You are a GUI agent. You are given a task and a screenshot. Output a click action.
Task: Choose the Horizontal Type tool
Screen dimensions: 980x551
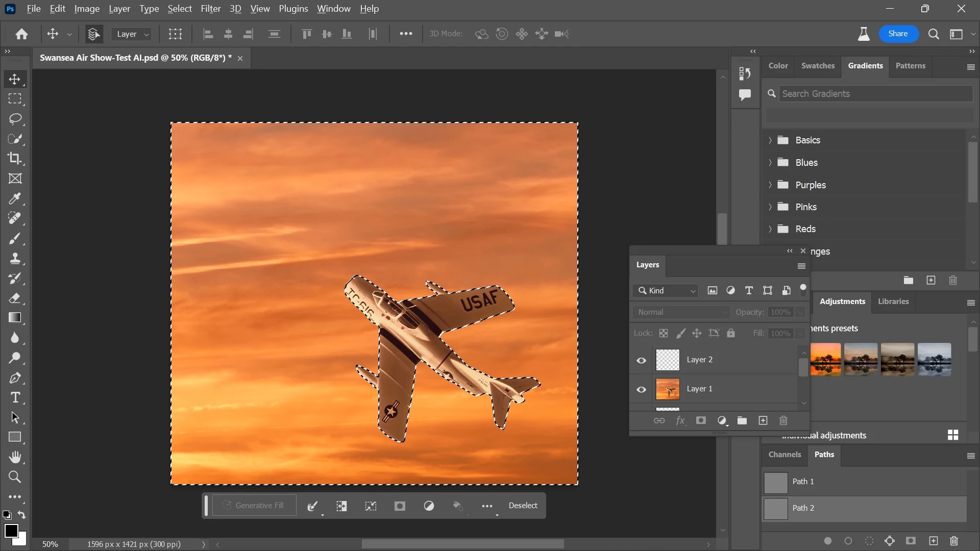point(15,398)
